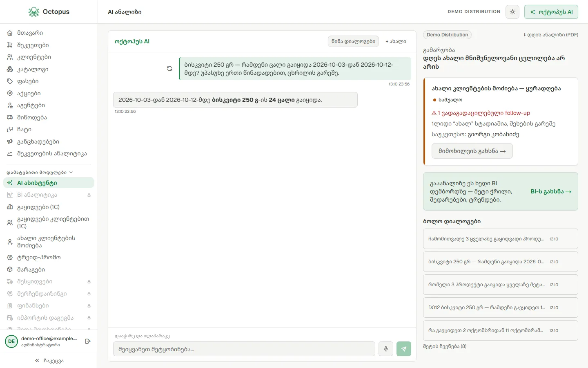Screen dimensions: 588x368
Task: Open აქციები promotions in sidebar
Action: 49,93
